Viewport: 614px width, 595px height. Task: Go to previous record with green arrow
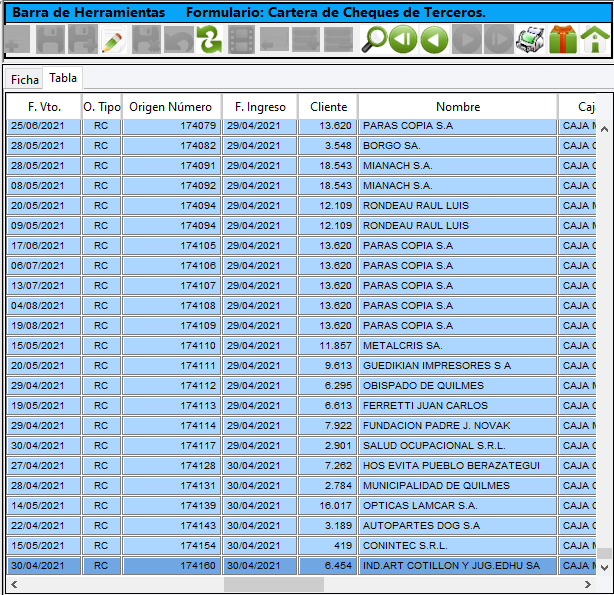point(434,39)
